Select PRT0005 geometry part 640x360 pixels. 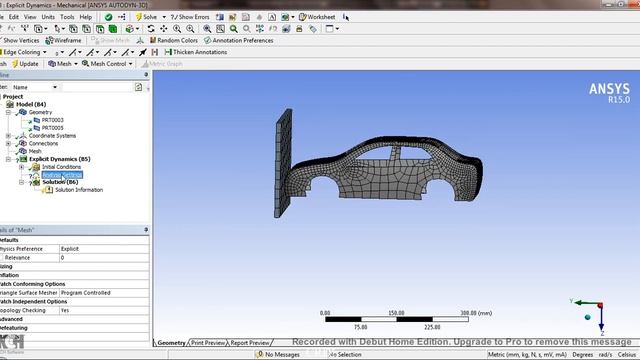pos(52,128)
